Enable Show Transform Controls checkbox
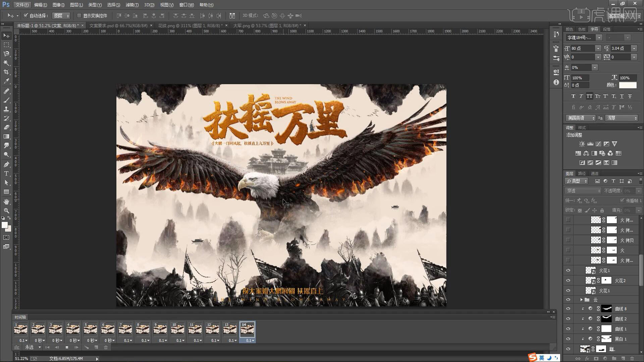The height and width of the screenshot is (362, 644). [79, 15]
